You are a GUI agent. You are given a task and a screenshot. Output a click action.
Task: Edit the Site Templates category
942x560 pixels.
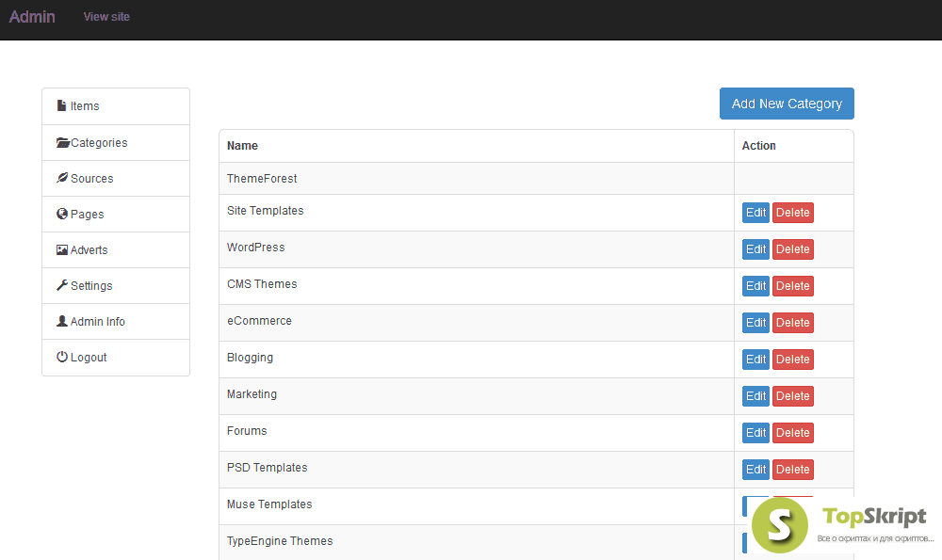(x=755, y=213)
